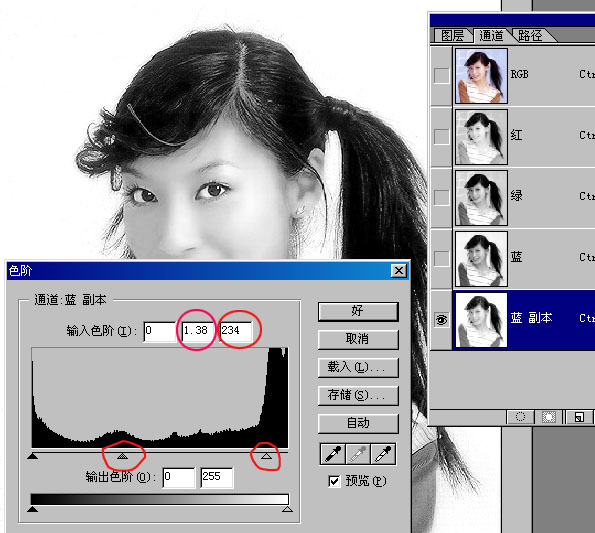Click the 好 button
Screen dimensions: 595x533
[358, 311]
